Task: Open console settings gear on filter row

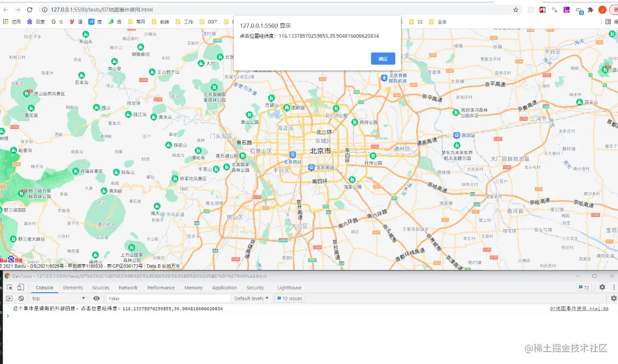Action: (613, 298)
